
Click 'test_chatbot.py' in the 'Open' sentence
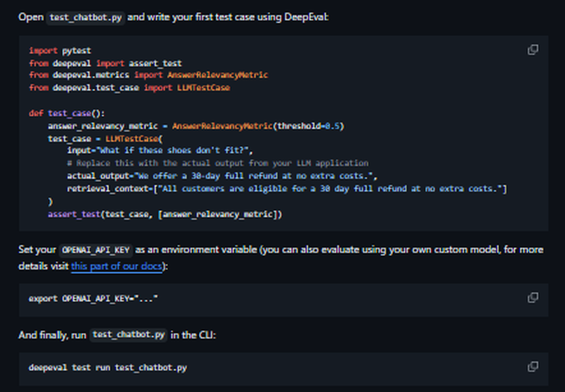pyautogui.click(x=85, y=18)
